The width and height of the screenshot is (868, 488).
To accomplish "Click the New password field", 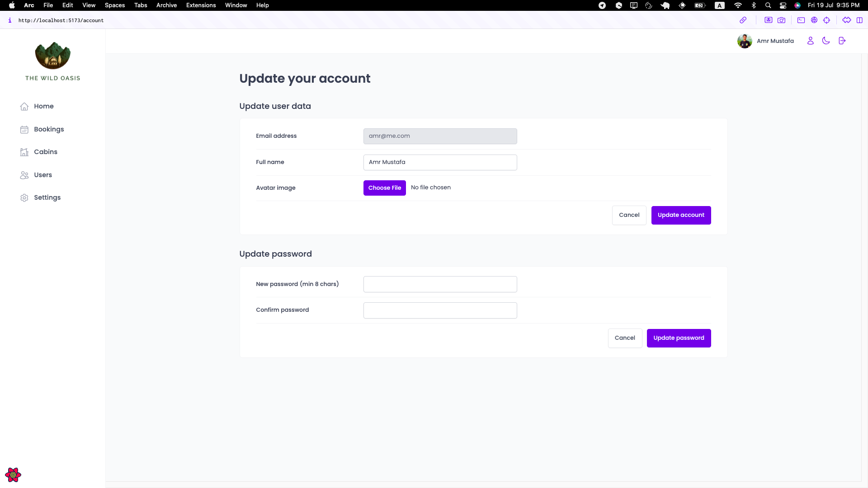I will click(x=440, y=284).
